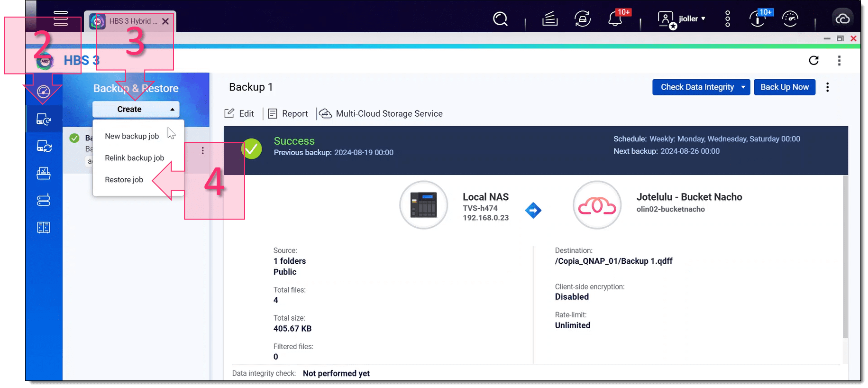Open the Report for Backup 1
The image size is (868, 388).
coord(288,113)
